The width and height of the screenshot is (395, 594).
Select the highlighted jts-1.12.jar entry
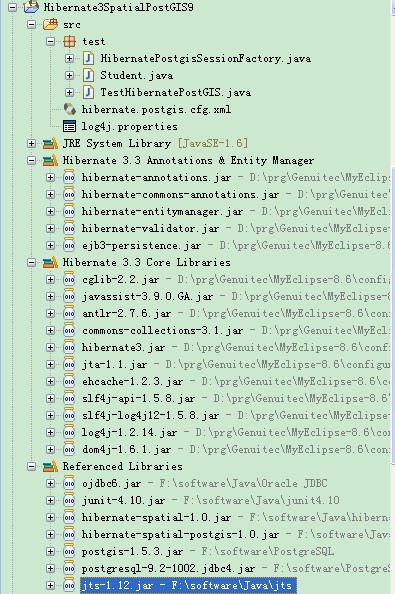coord(188,585)
